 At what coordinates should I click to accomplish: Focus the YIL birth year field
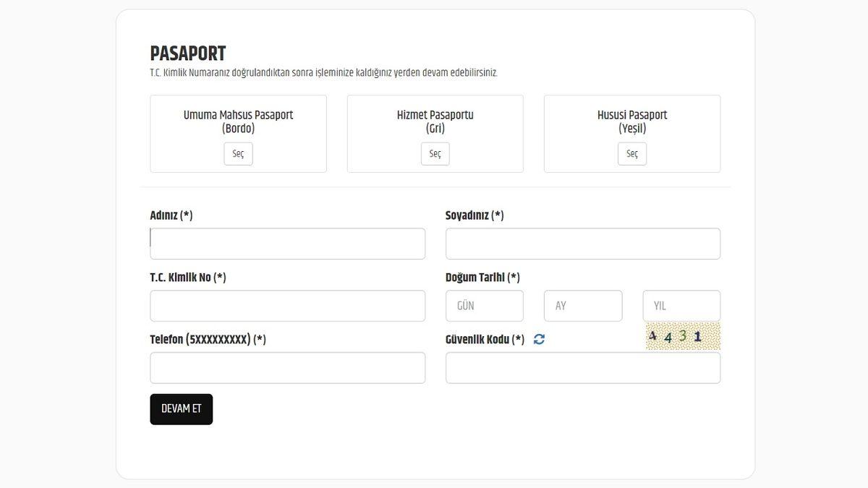coord(681,306)
